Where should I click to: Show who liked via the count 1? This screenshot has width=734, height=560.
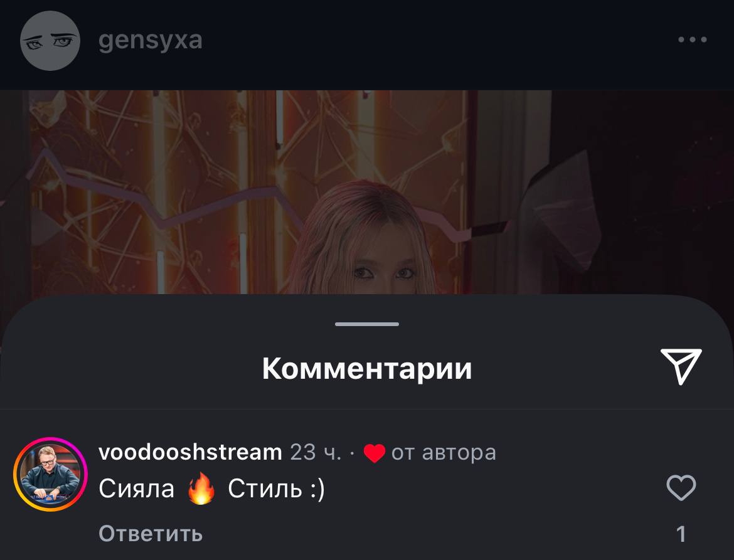pos(681,534)
